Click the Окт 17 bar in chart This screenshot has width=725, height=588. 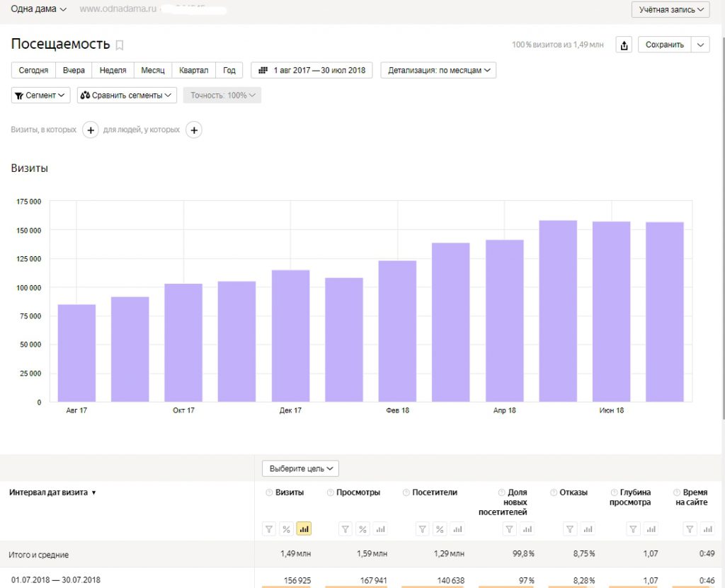click(x=183, y=343)
